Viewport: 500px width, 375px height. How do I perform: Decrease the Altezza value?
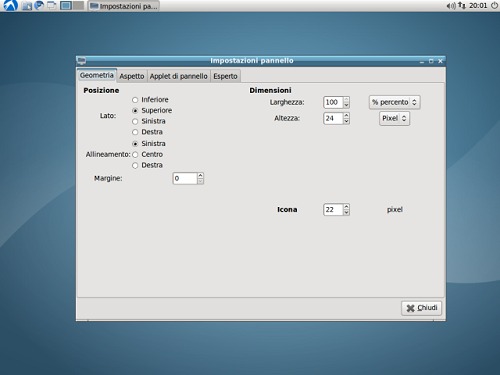click(346, 121)
